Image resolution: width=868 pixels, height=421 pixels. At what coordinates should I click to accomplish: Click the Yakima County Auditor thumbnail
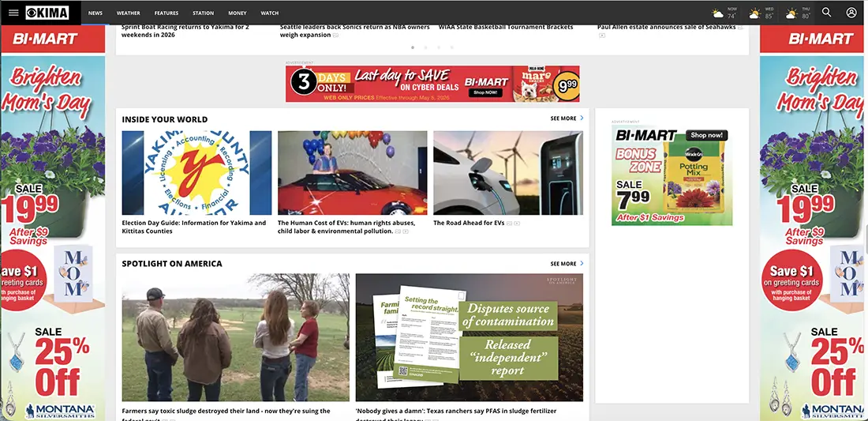tap(196, 173)
